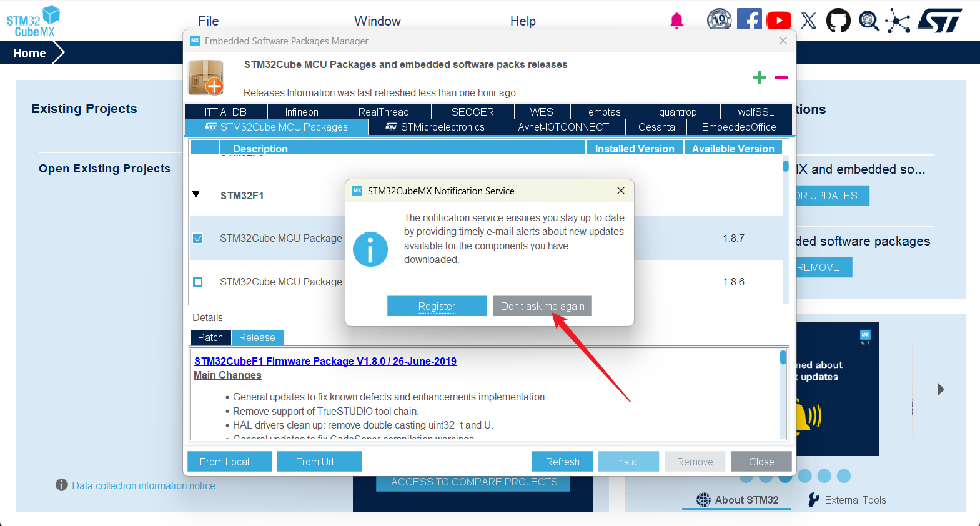Switch to the WES tab
Image resolution: width=980 pixels, height=526 pixels.
tap(542, 112)
